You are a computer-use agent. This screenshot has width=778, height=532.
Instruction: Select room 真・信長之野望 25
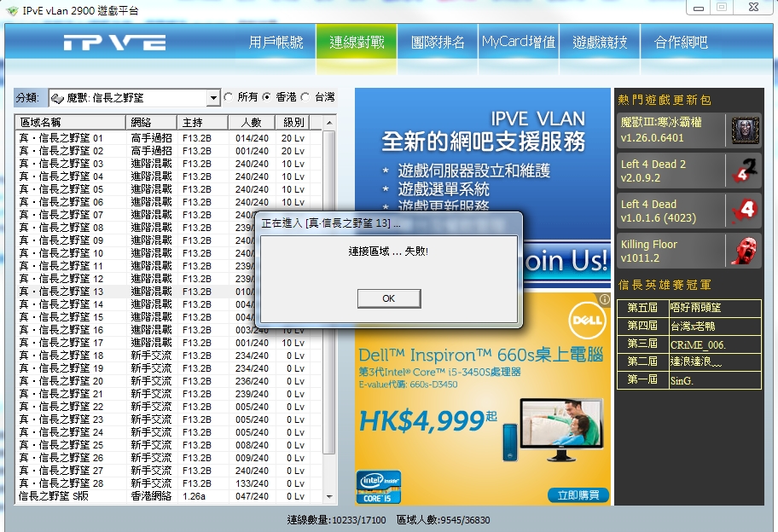[x=169, y=445]
